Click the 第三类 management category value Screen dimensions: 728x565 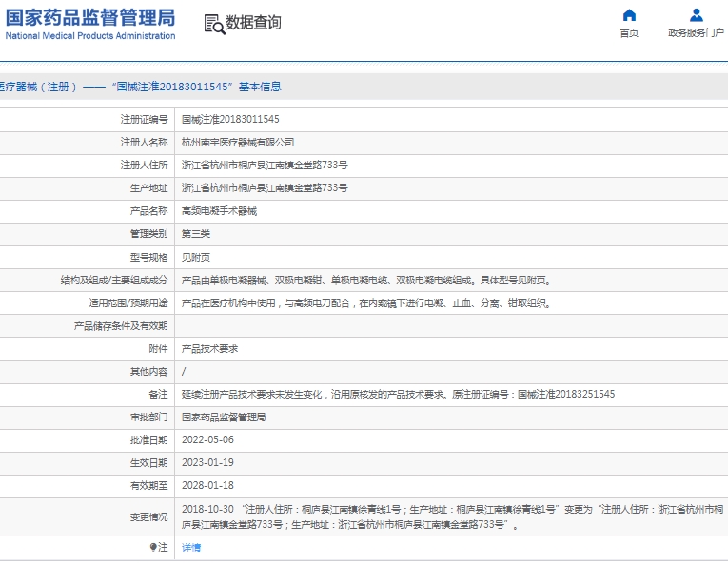click(196, 234)
